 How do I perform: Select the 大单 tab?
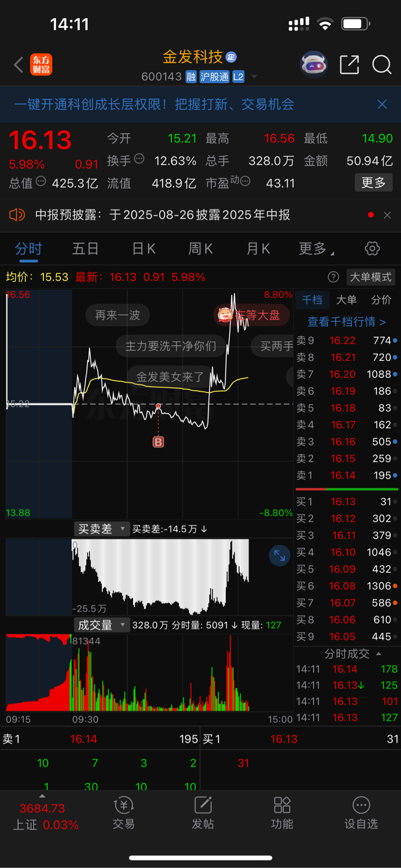pos(346,300)
